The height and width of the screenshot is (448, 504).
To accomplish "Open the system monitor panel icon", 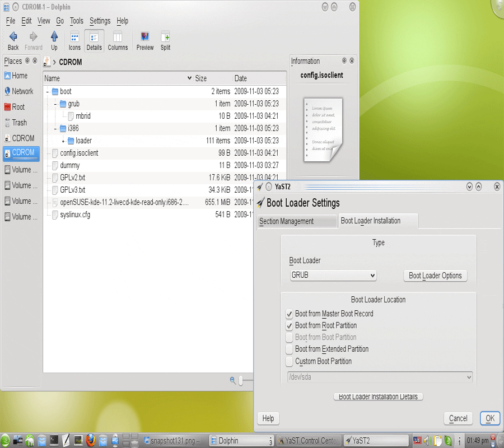I will tap(78, 440).
